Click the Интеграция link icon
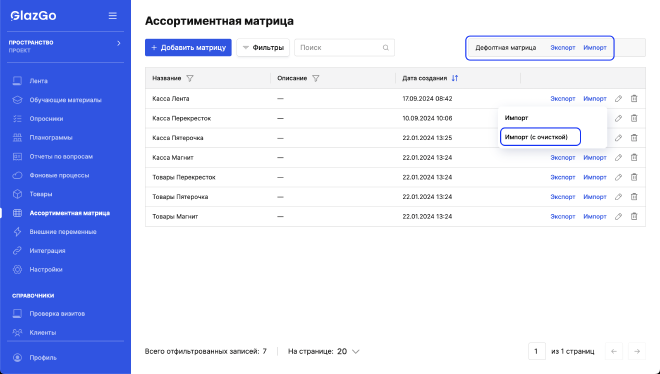 17,250
